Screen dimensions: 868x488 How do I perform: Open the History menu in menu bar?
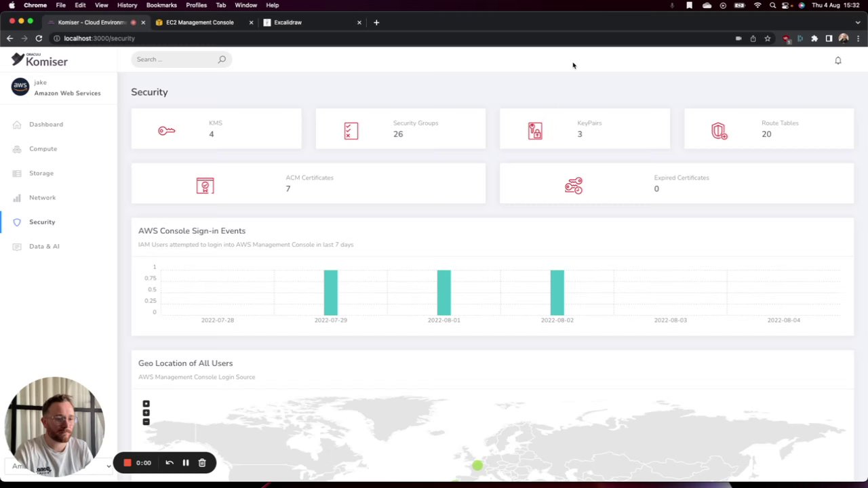(x=127, y=5)
